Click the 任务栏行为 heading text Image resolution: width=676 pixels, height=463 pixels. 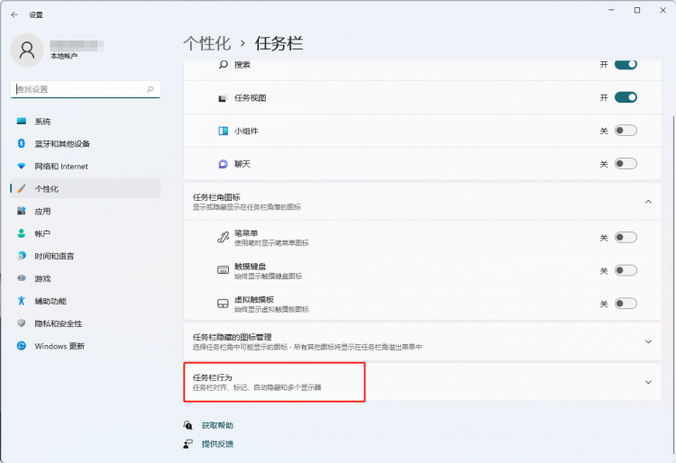212,377
